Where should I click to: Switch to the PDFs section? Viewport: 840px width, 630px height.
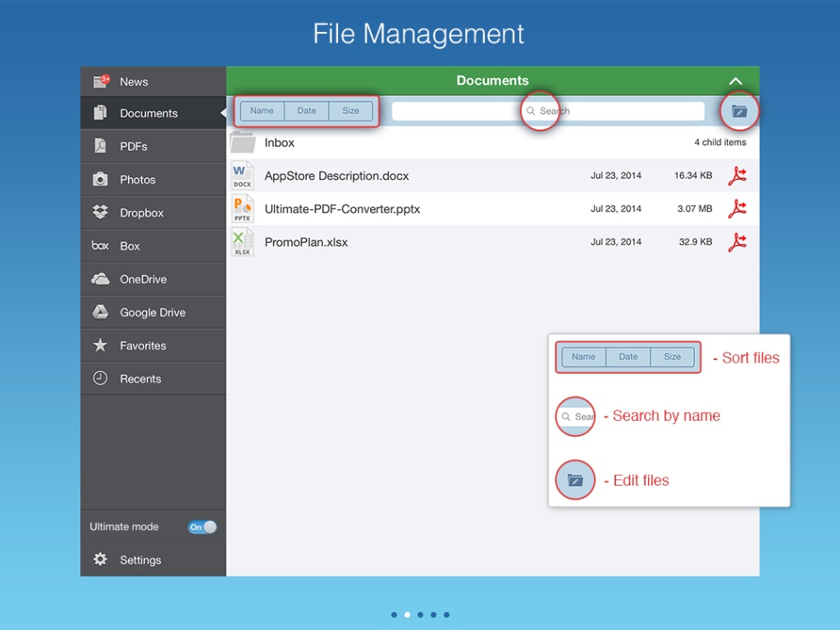coord(133,146)
